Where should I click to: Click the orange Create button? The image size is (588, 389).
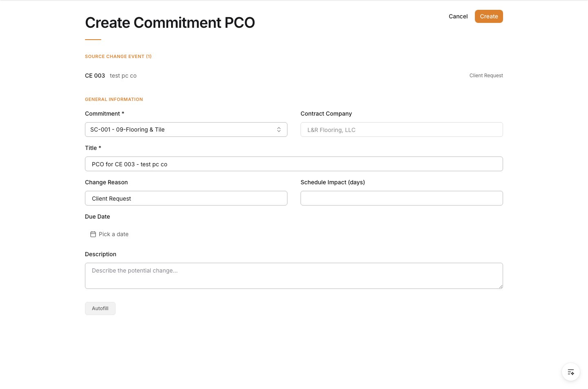coord(489,16)
